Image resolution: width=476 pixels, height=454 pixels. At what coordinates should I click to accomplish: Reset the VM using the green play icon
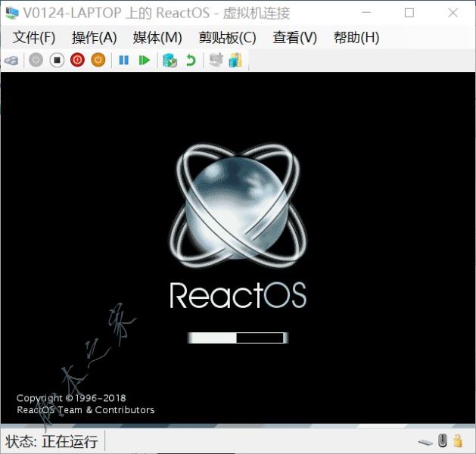pyautogui.click(x=145, y=61)
